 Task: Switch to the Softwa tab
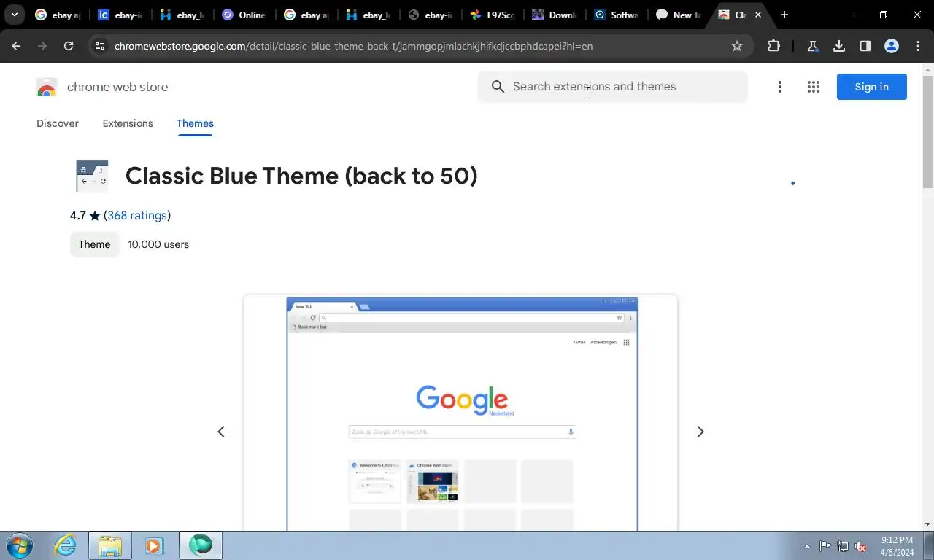(x=617, y=15)
